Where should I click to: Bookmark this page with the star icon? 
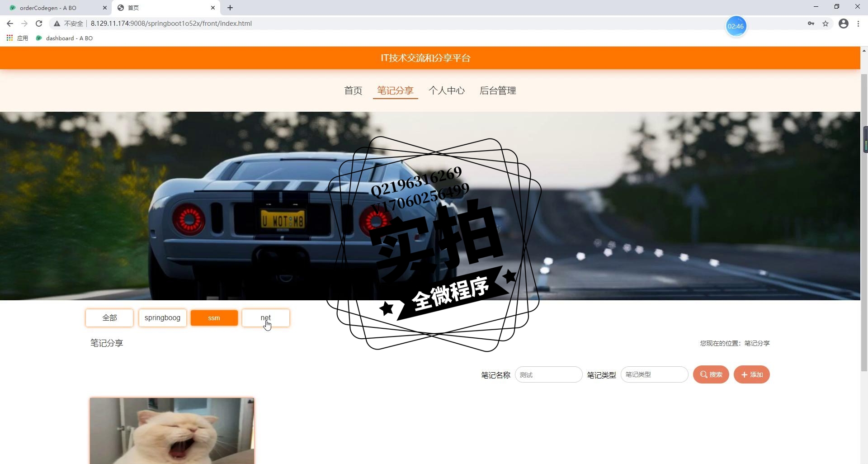(826, 24)
